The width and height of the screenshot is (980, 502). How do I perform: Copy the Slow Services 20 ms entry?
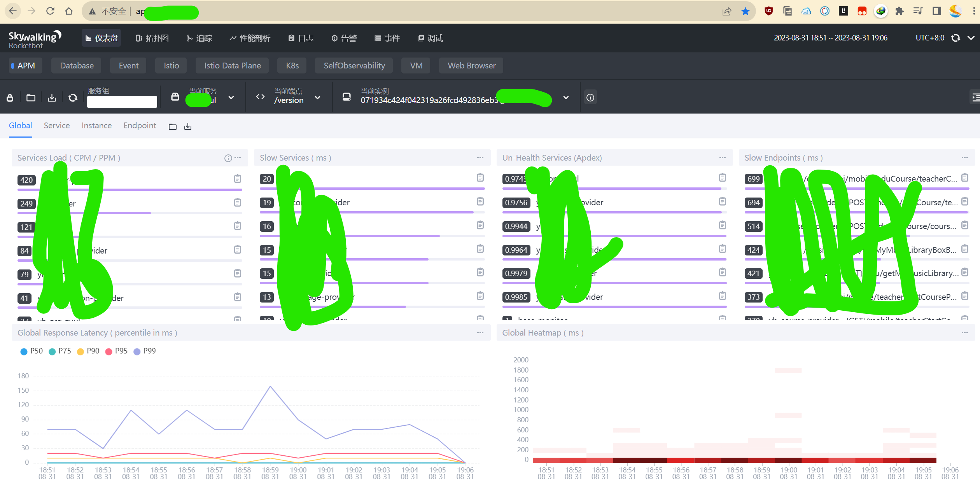(x=480, y=178)
